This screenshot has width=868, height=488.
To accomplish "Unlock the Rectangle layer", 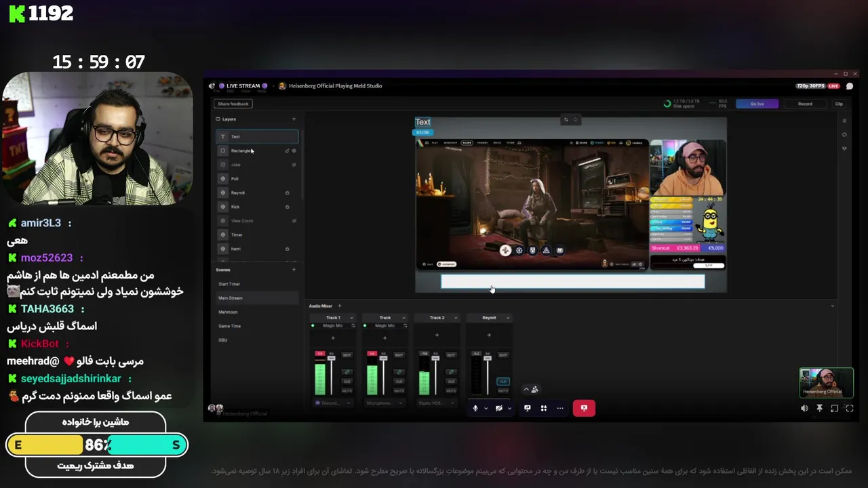I will [287, 150].
